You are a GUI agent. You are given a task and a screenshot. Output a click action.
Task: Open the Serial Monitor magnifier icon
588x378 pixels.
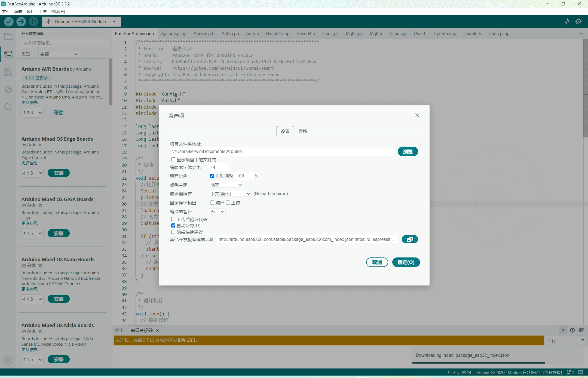(579, 21)
